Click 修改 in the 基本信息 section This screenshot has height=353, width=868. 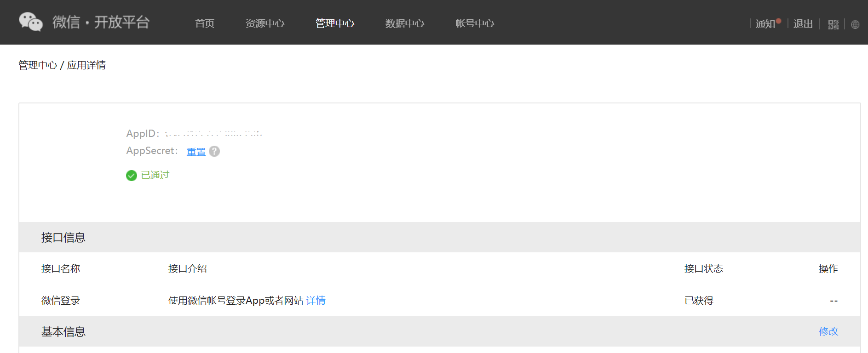pyautogui.click(x=828, y=331)
